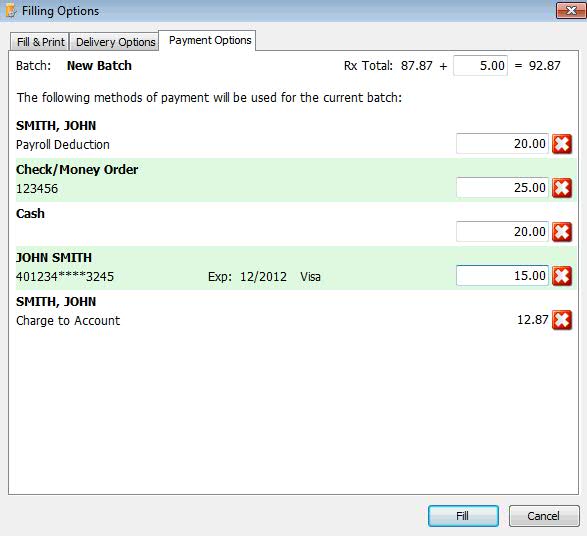The image size is (587, 536).
Task: Remove the Cash payment row
Action: (562, 232)
